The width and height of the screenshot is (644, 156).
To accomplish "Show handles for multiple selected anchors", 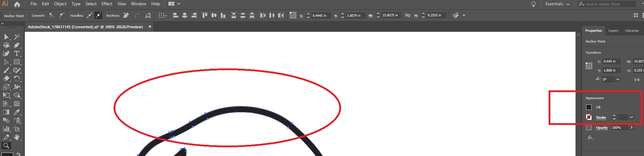I will pos(90,15).
